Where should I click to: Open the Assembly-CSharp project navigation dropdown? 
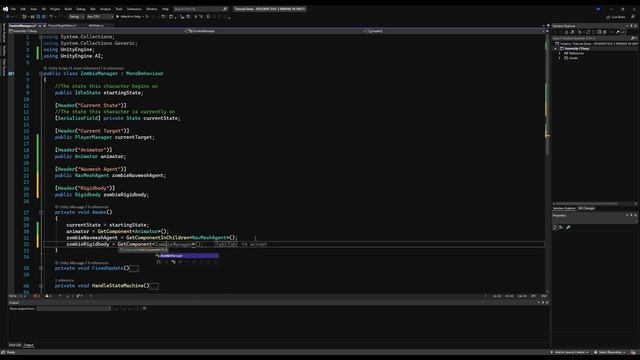[x=96, y=31]
